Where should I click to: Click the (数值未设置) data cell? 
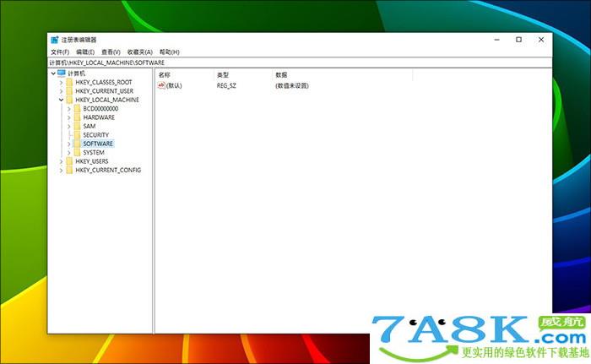(x=292, y=86)
